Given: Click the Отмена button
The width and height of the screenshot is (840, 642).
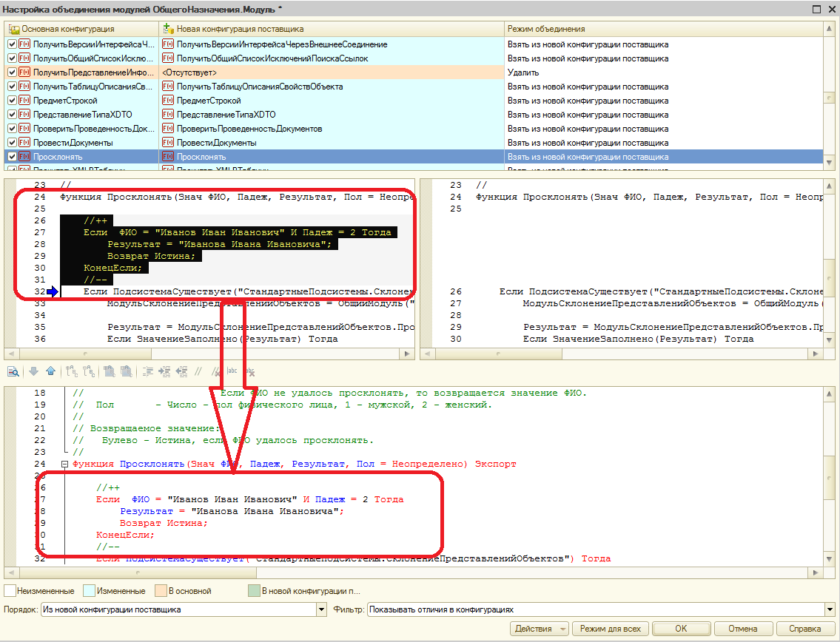Looking at the screenshot, I should [743, 629].
